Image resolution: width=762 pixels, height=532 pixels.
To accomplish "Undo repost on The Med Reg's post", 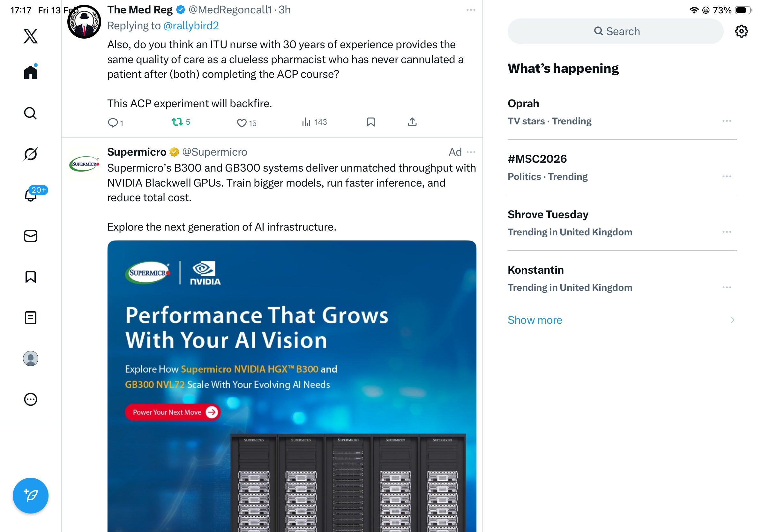I will click(177, 122).
